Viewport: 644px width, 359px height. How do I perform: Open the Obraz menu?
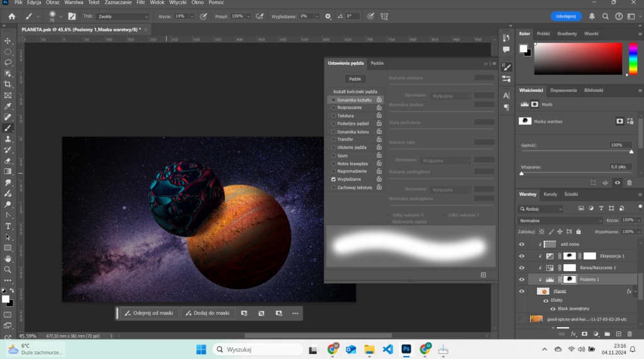(53, 3)
